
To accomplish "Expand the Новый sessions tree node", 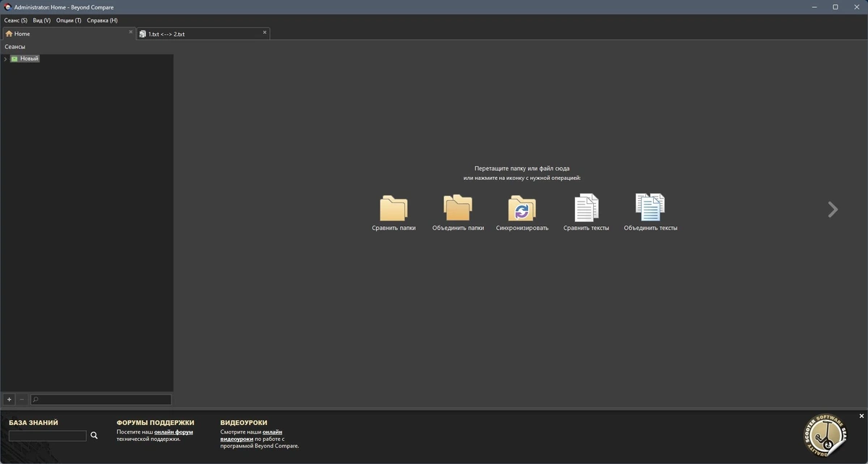I will (x=5, y=59).
